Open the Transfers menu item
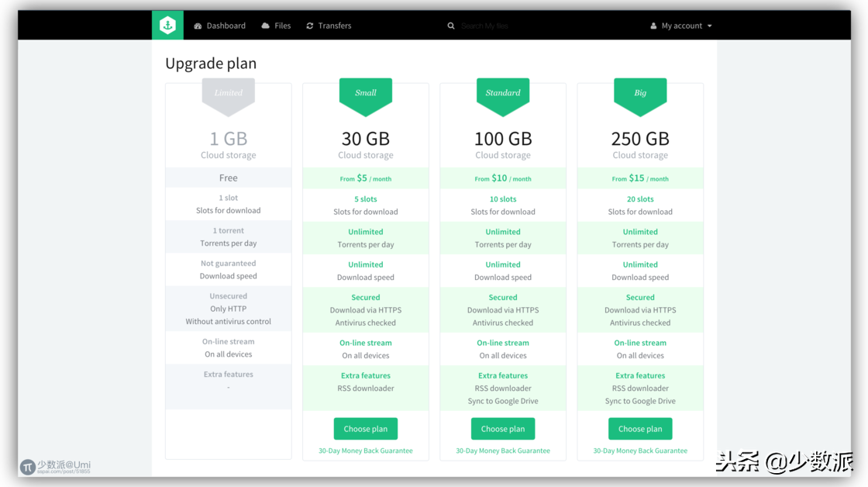This screenshot has height=487, width=868. [x=335, y=26]
